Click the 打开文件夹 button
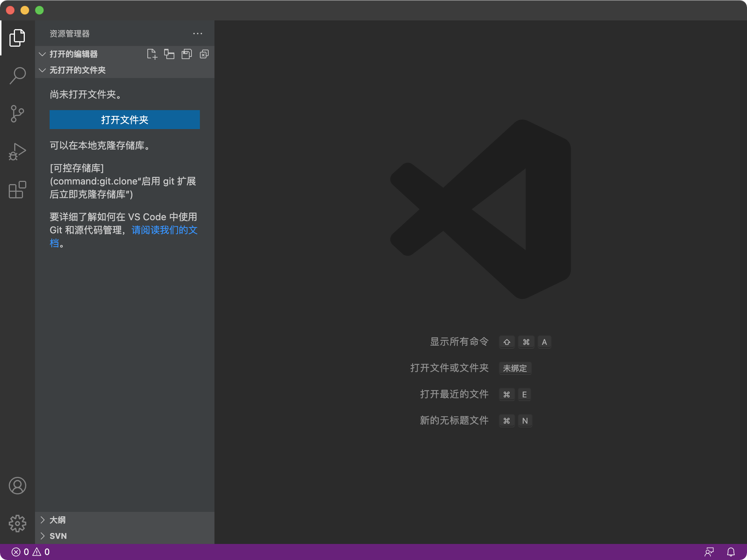 click(x=124, y=119)
